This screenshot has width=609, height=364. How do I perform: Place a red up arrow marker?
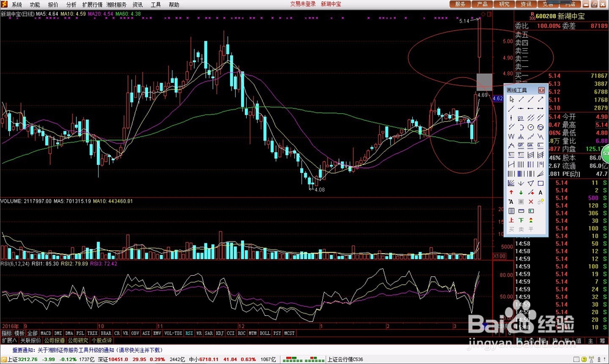(511, 192)
